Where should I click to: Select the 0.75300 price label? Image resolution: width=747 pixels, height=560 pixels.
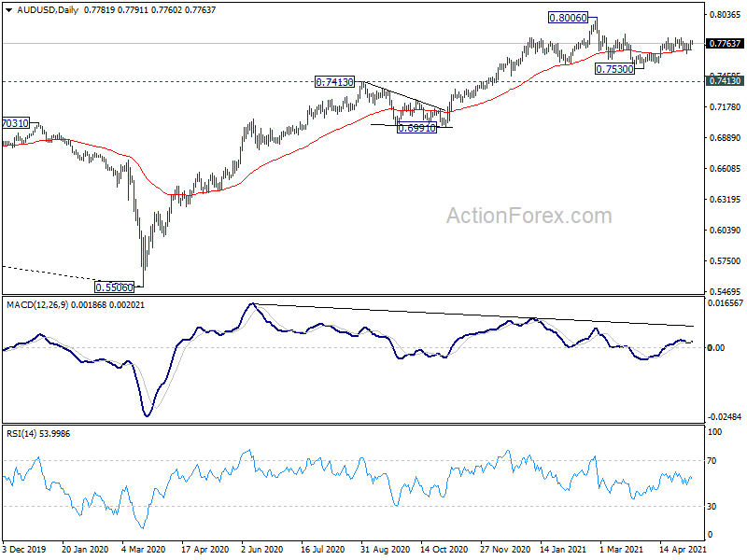tap(615, 69)
